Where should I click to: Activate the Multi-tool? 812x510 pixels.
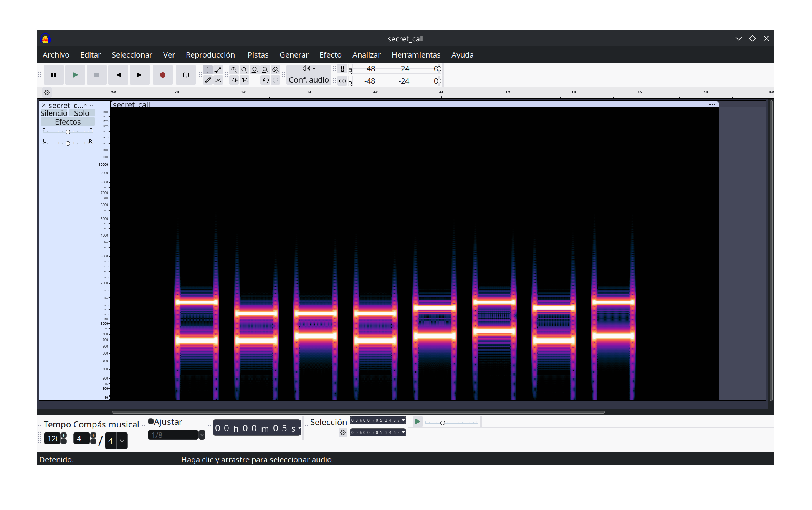tap(218, 81)
